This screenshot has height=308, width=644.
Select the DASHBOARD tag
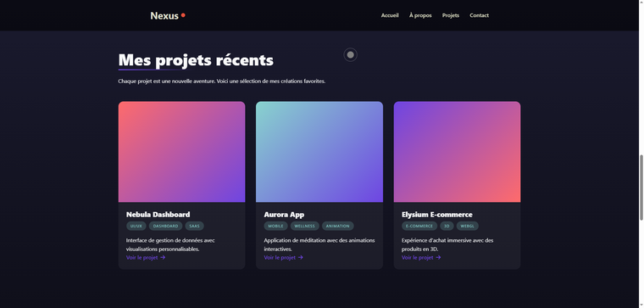165,226
